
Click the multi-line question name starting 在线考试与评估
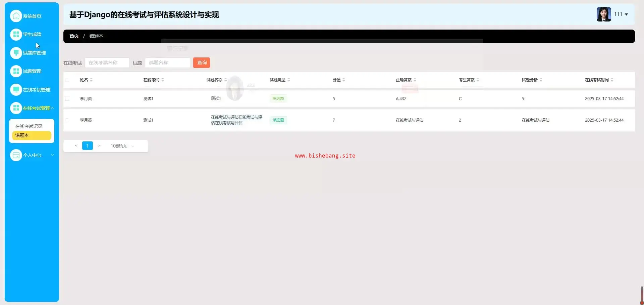click(236, 120)
